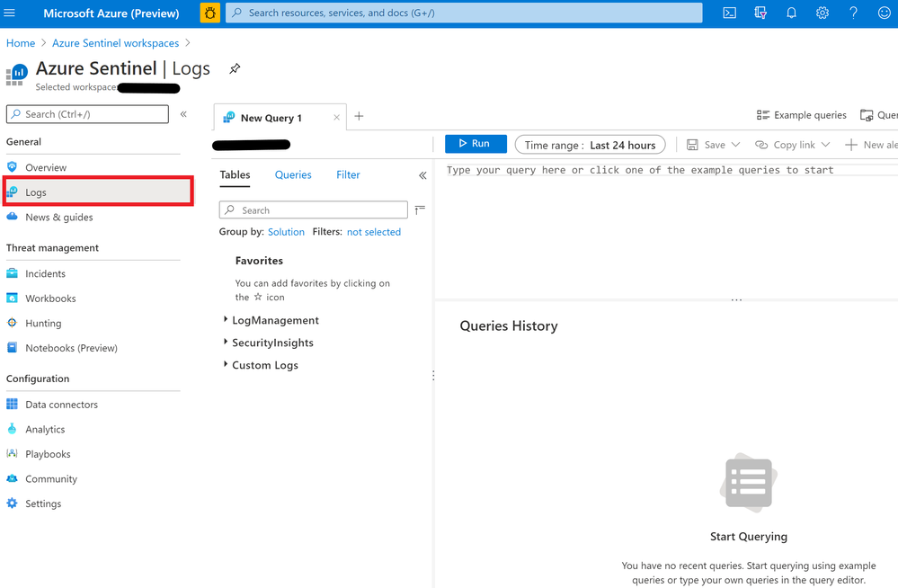898x588 pixels.
Task: Switch to the Tables tab
Action: coord(235,174)
